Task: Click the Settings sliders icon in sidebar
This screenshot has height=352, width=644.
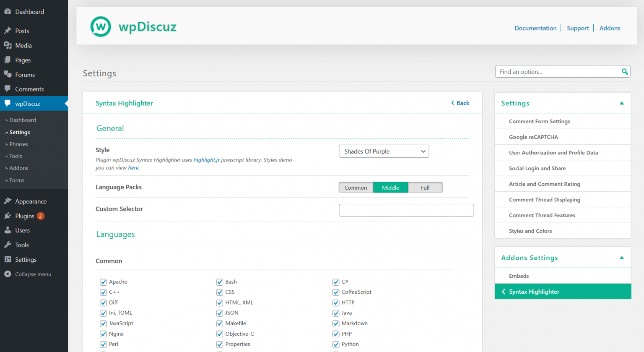Action: [8, 259]
